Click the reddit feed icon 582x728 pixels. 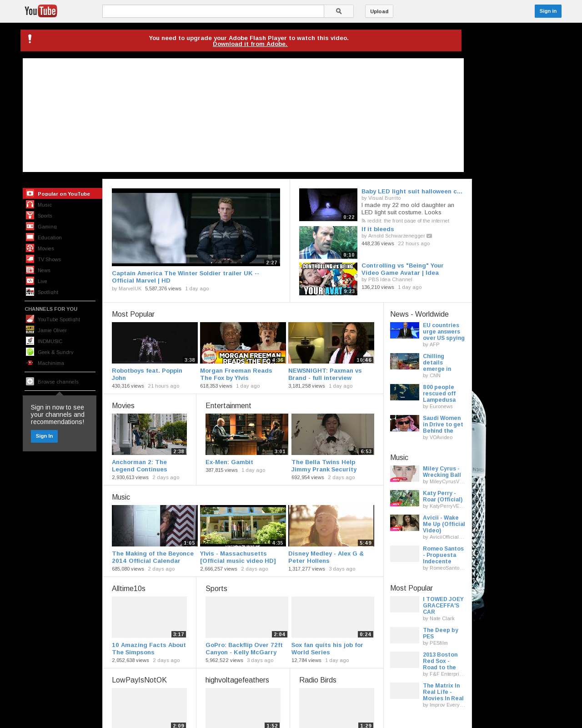pos(363,221)
